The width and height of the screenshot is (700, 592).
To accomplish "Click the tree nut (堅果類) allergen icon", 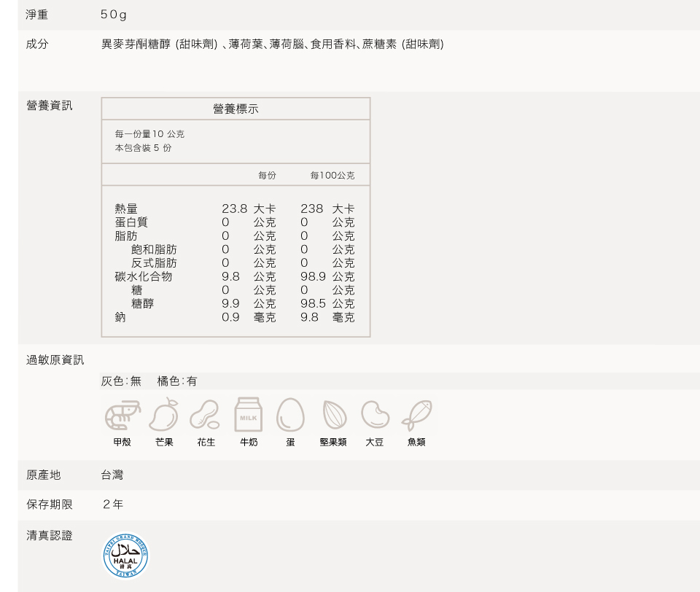I will [333, 415].
